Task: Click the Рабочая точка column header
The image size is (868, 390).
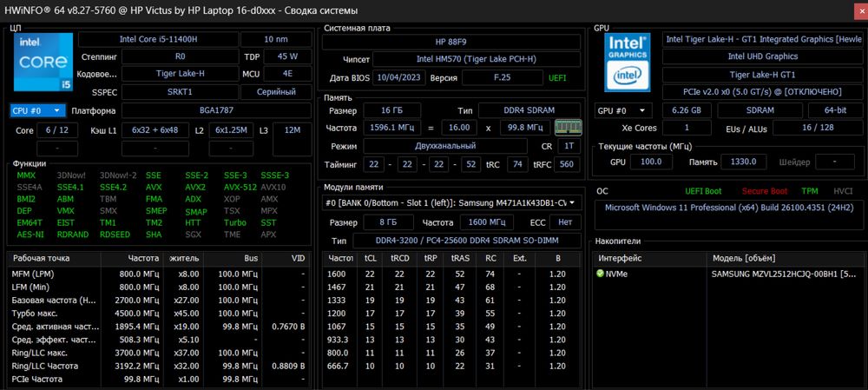Action: point(54,258)
